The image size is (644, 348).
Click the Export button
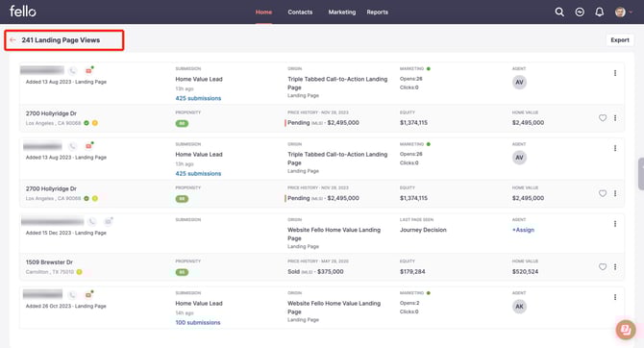click(620, 39)
